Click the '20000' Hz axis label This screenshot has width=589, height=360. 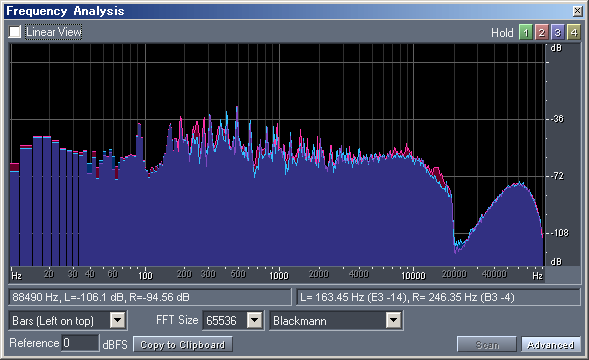click(x=454, y=274)
